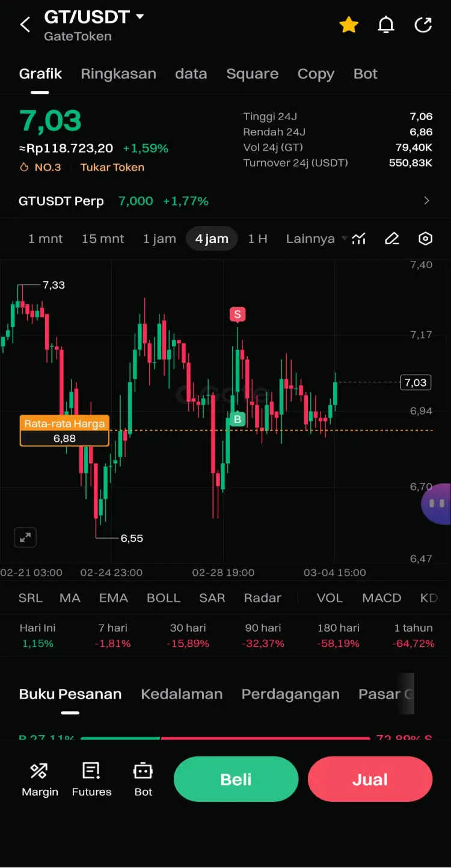The width and height of the screenshot is (451, 868).
Task: Open the Margin trading icon
Action: point(40,779)
